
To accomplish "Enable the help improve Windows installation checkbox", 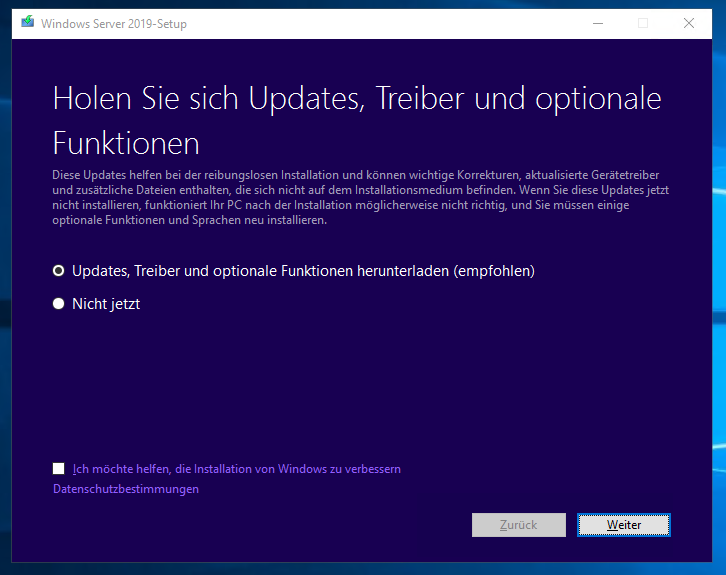I will coord(58,469).
